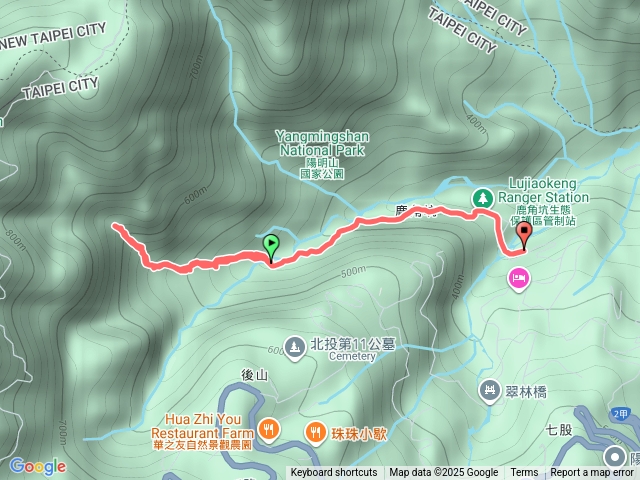The width and height of the screenshot is (640, 480).
Task: Click the green start flag marker
Action: tap(271, 247)
